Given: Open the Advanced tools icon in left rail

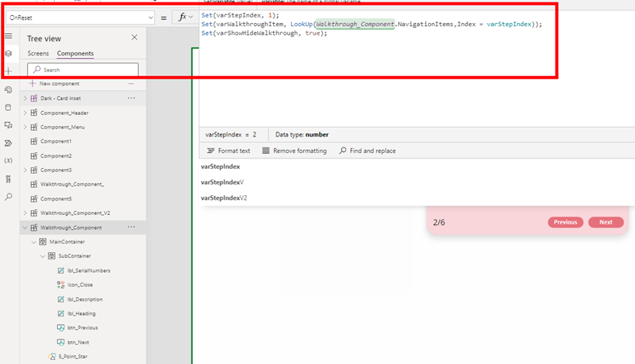Looking at the screenshot, I should [x=9, y=178].
